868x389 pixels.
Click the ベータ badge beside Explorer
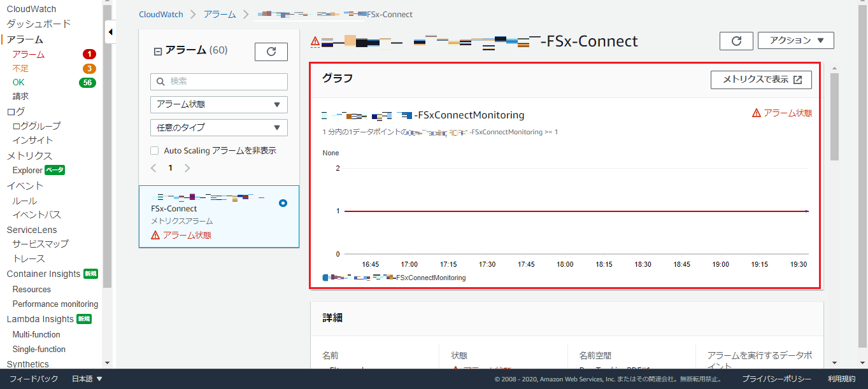55,170
